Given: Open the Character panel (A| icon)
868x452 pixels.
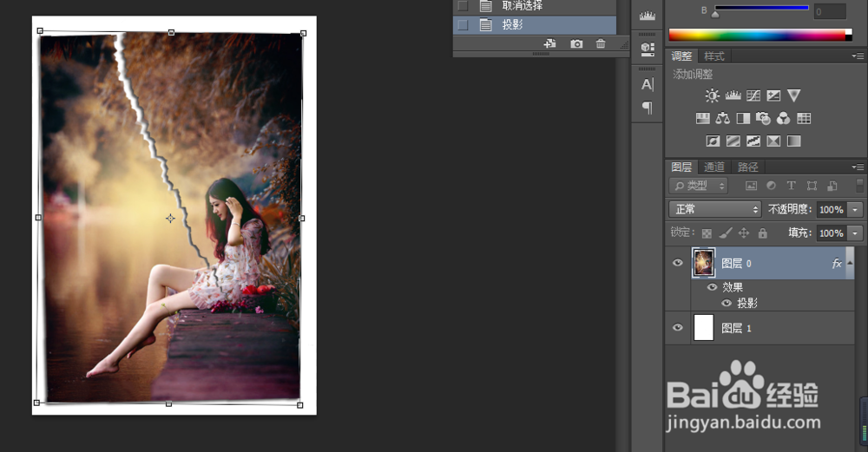Looking at the screenshot, I should 648,84.
